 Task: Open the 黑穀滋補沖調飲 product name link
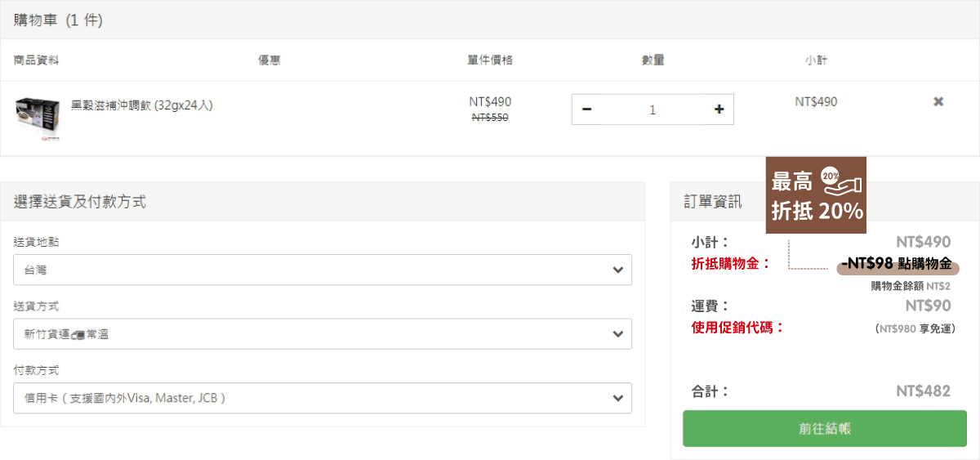point(141,105)
